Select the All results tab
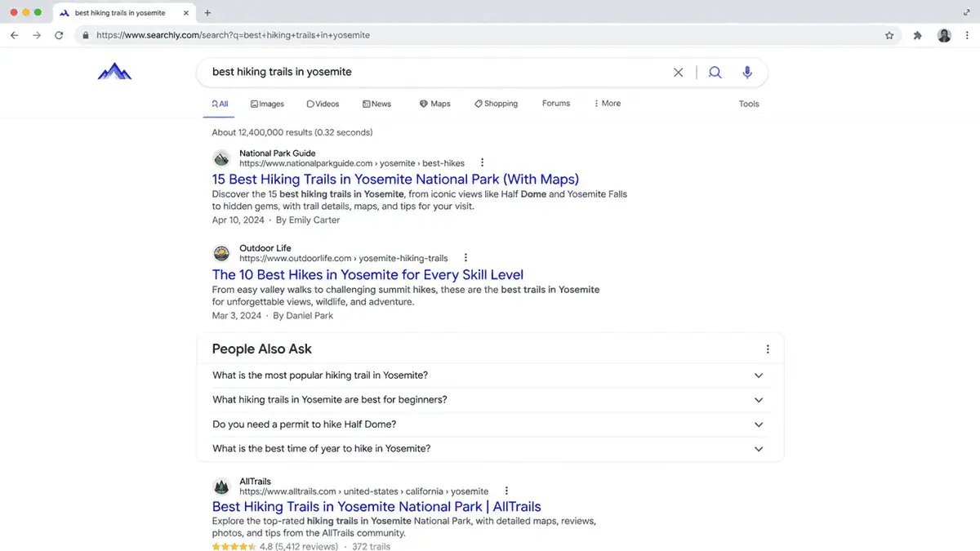 pos(220,104)
